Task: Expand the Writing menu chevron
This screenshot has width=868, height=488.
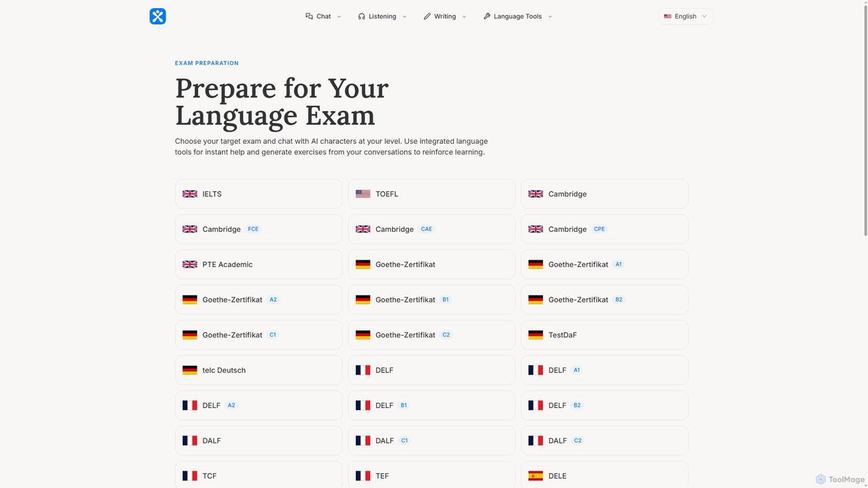Action: [x=464, y=16]
